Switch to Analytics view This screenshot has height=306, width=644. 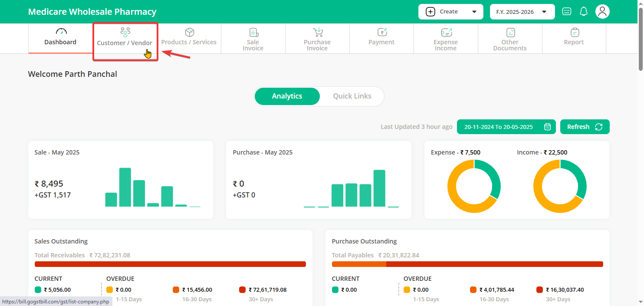click(287, 96)
